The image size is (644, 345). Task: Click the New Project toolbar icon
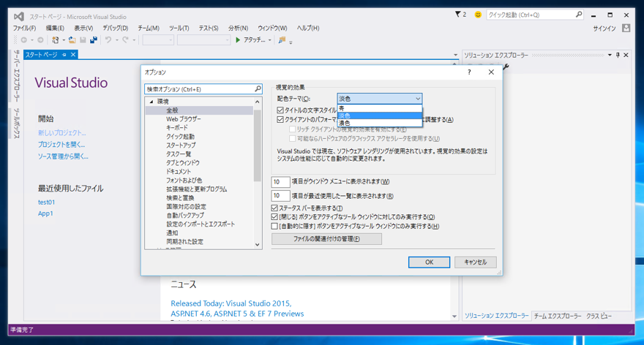pyautogui.click(x=55, y=40)
